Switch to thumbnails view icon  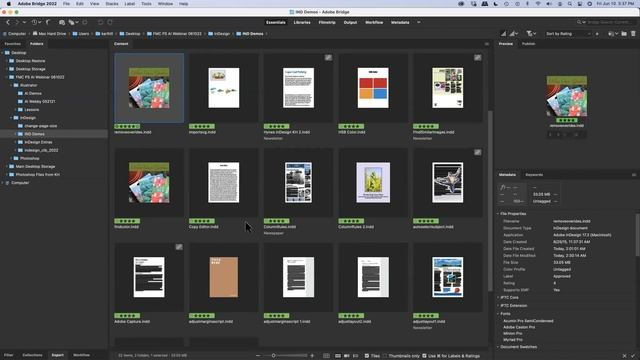(338, 356)
